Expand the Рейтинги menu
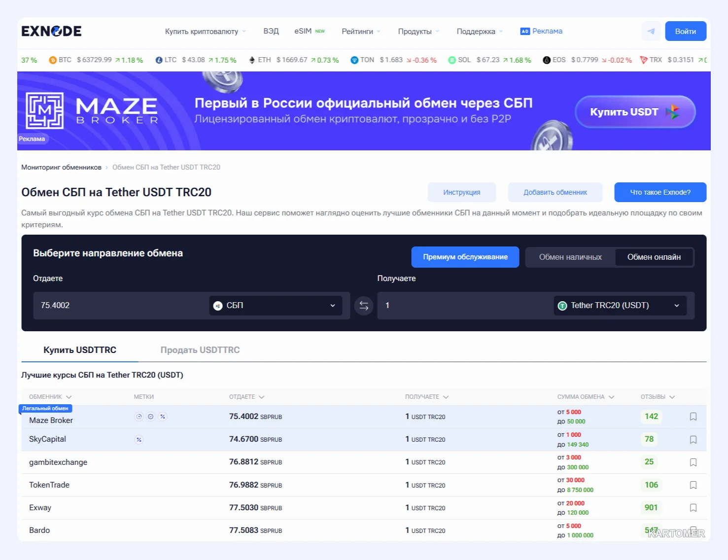Viewport: 728px width, 560px height. click(x=361, y=32)
